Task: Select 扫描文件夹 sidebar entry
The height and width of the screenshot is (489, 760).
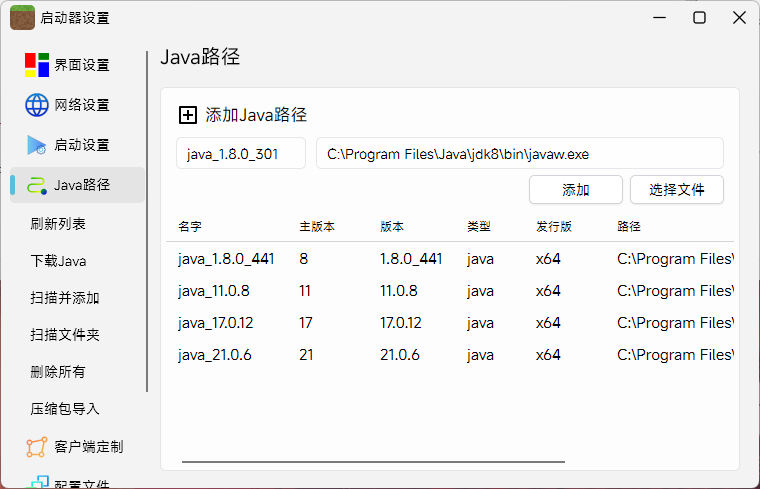Action: click(x=64, y=335)
